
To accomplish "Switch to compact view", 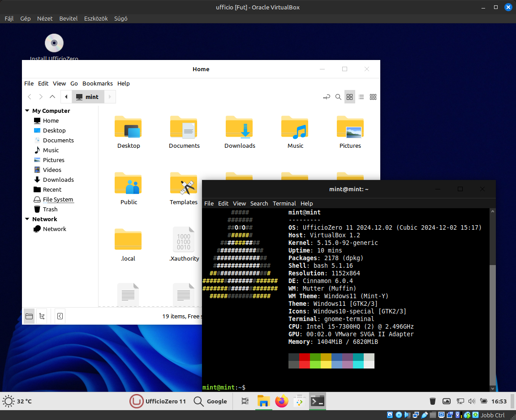I will (373, 97).
